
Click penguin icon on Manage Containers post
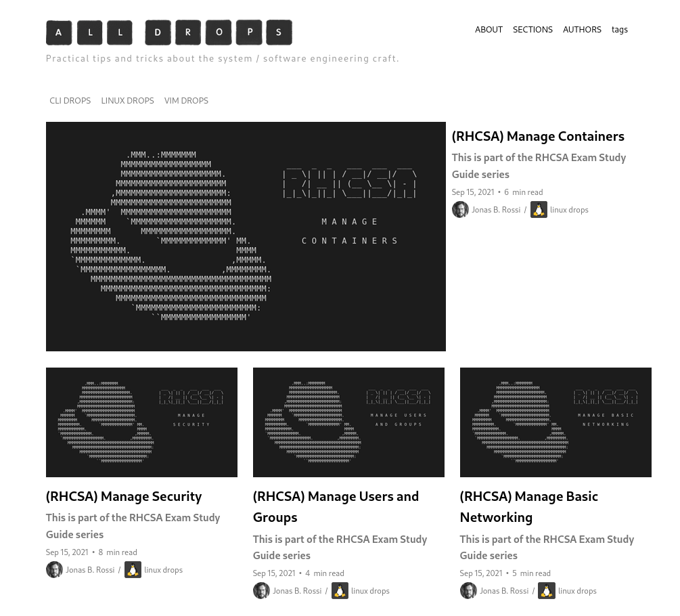(x=539, y=210)
